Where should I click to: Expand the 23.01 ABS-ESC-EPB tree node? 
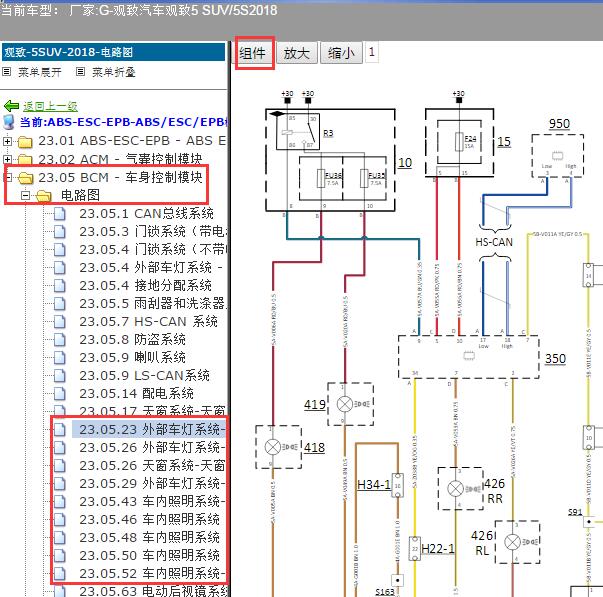(7, 141)
